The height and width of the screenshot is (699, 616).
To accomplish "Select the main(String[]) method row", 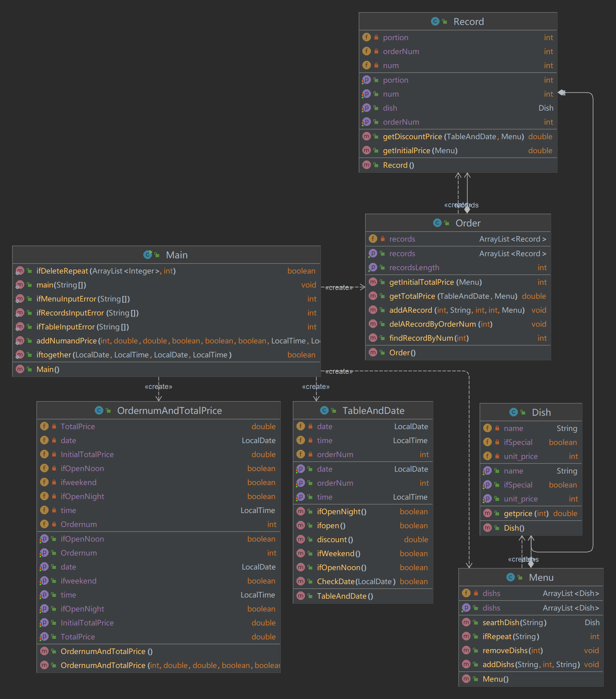I will (62, 285).
